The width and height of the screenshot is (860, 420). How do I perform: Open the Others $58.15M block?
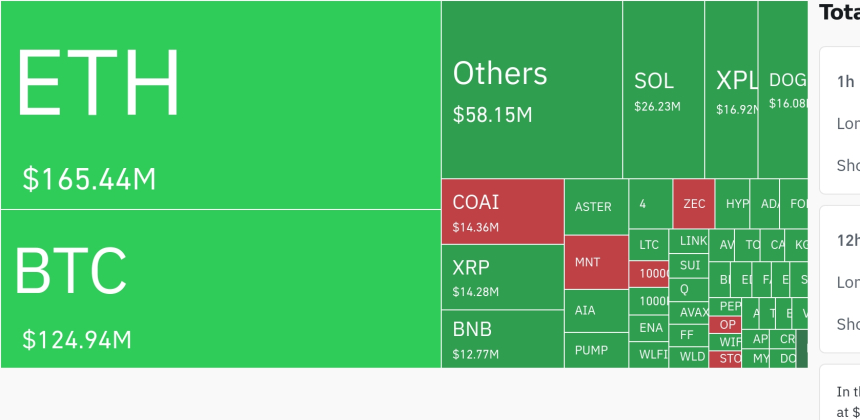pyautogui.click(x=532, y=90)
